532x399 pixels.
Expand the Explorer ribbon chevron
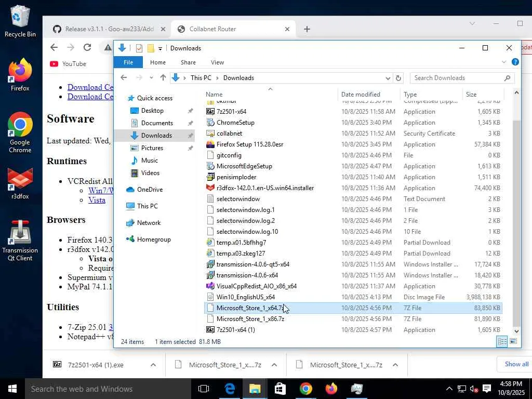tap(504, 62)
